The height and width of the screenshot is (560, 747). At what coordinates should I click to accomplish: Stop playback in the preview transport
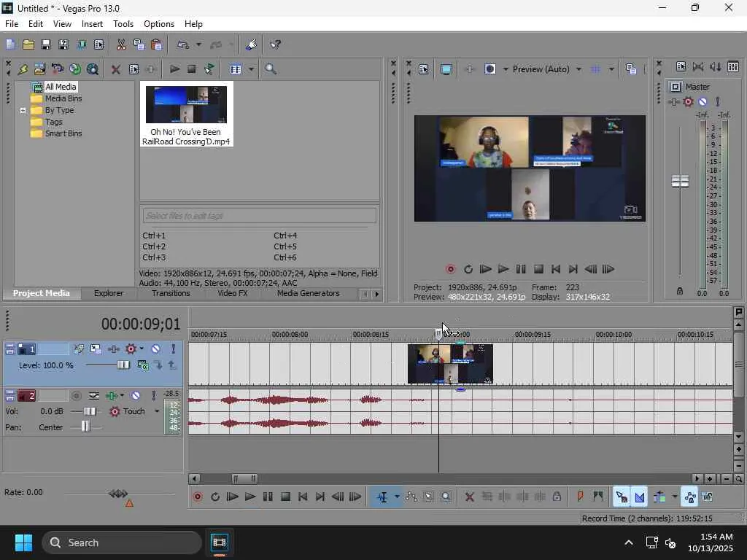pos(538,269)
